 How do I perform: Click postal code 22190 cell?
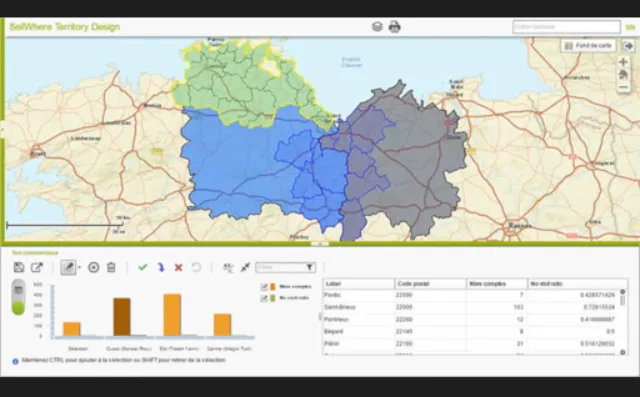tap(430, 344)
